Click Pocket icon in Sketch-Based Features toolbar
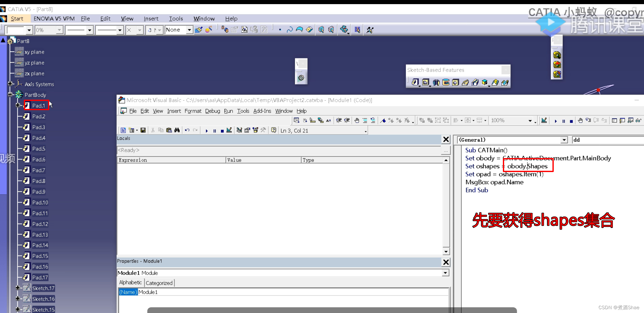 426,83
